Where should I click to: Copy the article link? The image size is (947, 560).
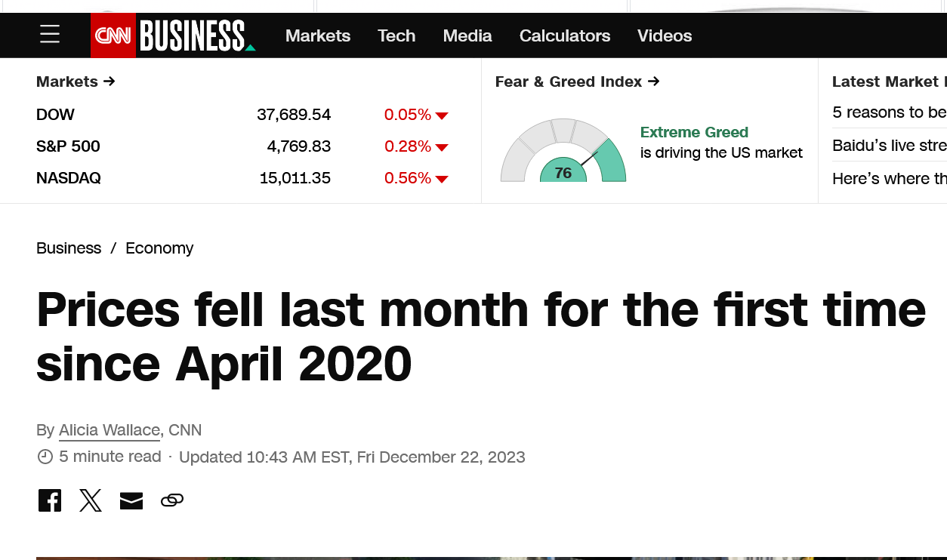pos(171,500)
